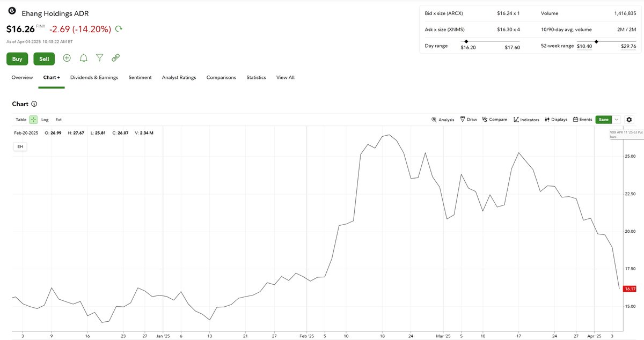
Task: Click the red 16.17 price marker
Action: point(630,289)
